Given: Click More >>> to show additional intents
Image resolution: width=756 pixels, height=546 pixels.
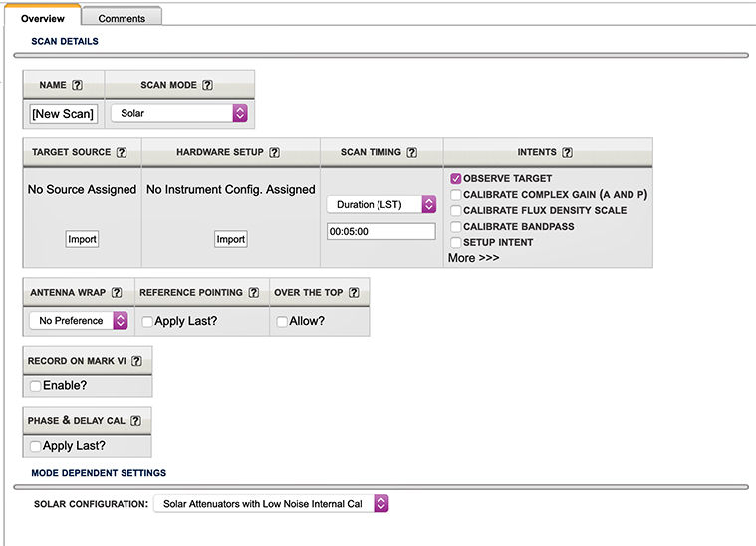Looking at the screenshot, I should 473,258.
